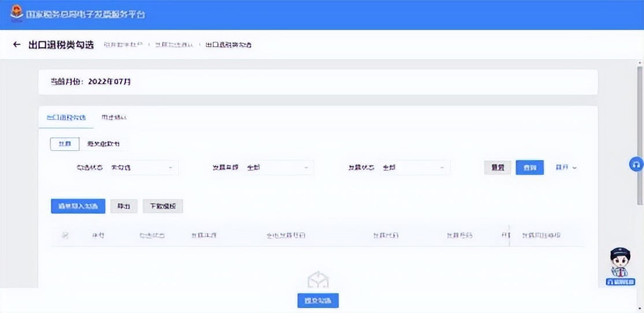Click the 发票号码 column header

click(460, 236)
